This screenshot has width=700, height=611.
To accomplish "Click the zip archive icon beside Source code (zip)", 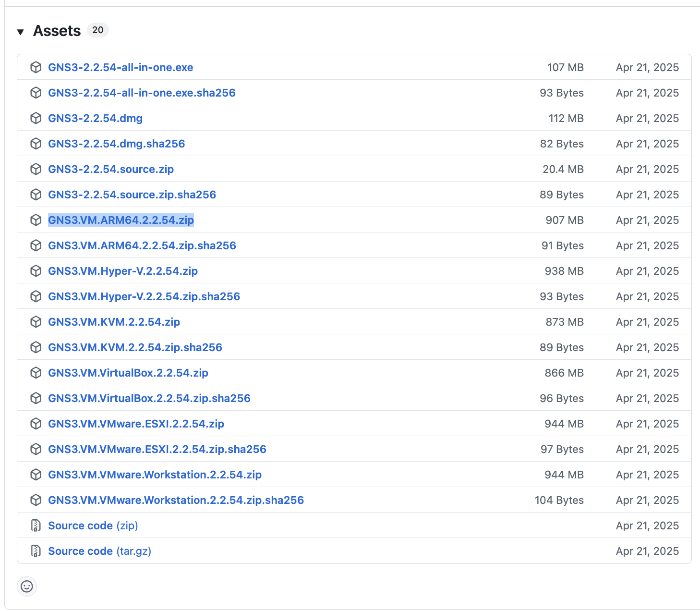I will (36, 525).
